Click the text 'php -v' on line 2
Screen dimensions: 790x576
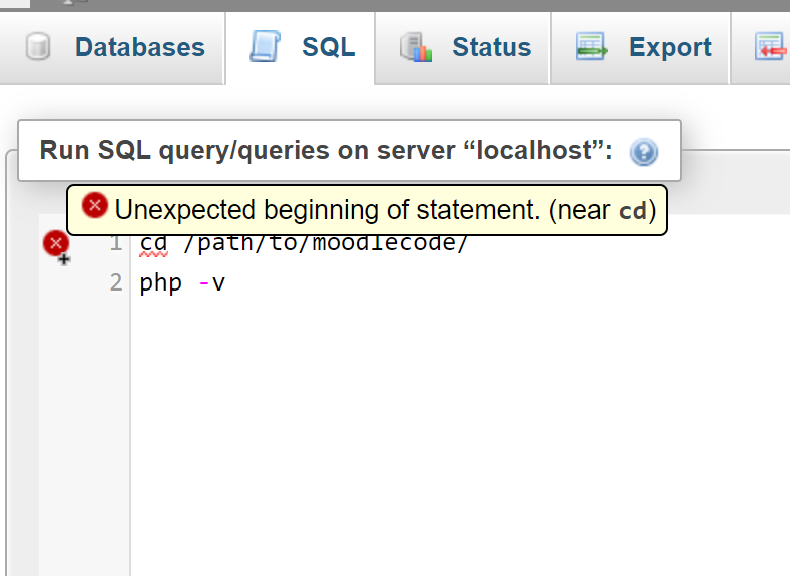[182, 283]
